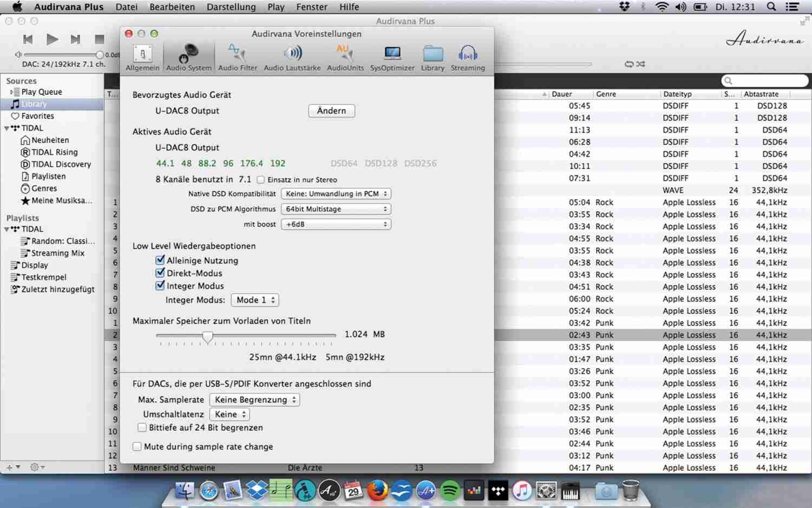Viewport: 812px width, 508px height.
Task: Open Umschaltlatenz dropdown
Action: point(230,414)
